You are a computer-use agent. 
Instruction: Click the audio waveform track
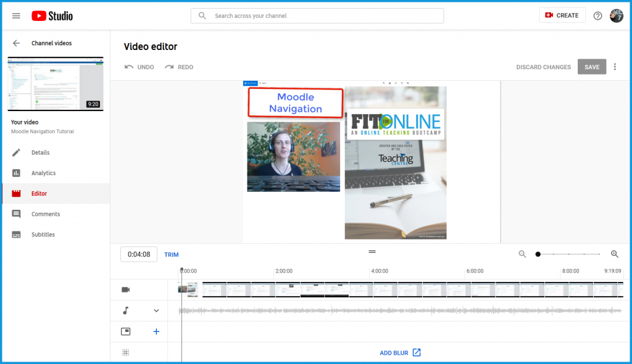pos(400,310)
